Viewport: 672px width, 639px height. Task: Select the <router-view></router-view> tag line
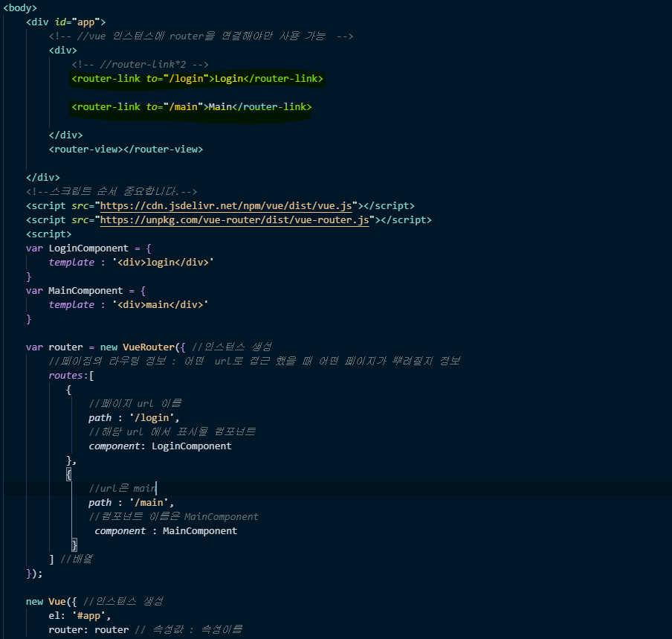pyautogui.click(x=126, y=150)
